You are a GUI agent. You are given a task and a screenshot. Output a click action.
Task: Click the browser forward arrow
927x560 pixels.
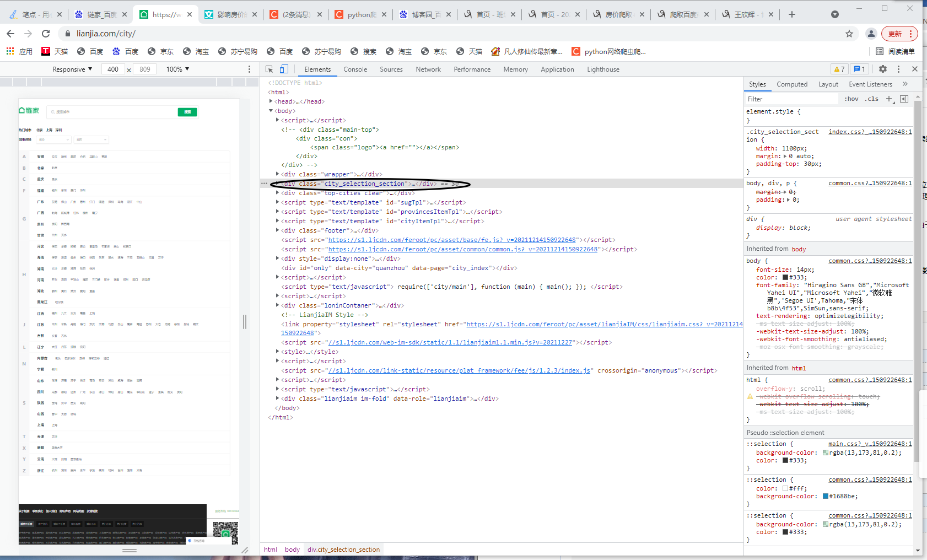[x=28, y=34]
